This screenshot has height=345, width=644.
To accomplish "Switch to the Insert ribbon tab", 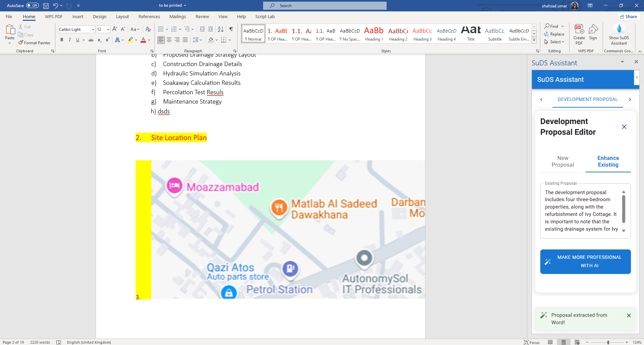I will tap(78, 16).
